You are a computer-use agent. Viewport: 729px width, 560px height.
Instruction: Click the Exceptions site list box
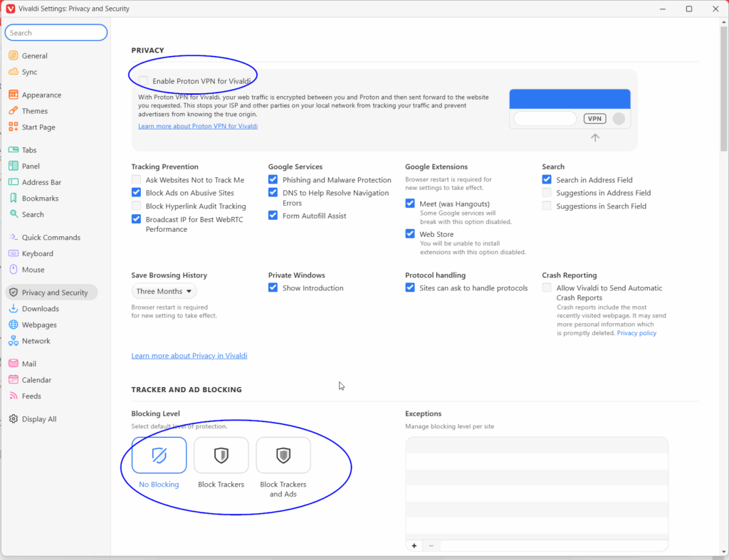tap(537, 488)
